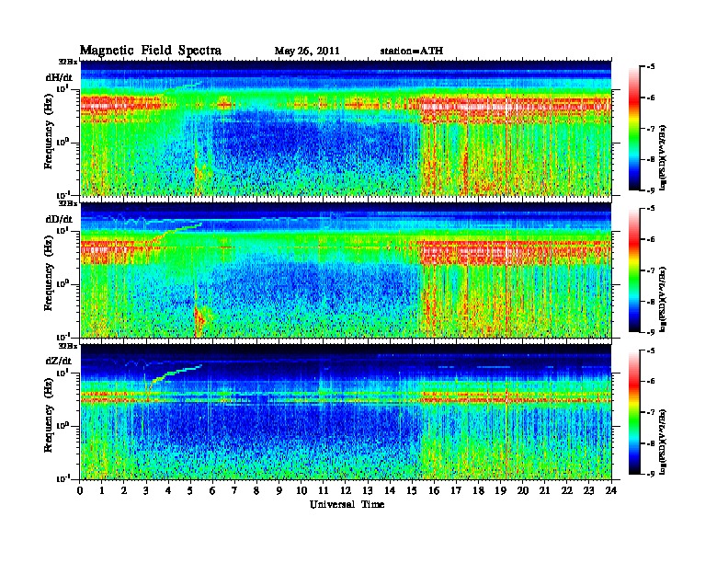Click hour 3 on the time axis
The image size is (728, 563).
click(x=147, y=490)
